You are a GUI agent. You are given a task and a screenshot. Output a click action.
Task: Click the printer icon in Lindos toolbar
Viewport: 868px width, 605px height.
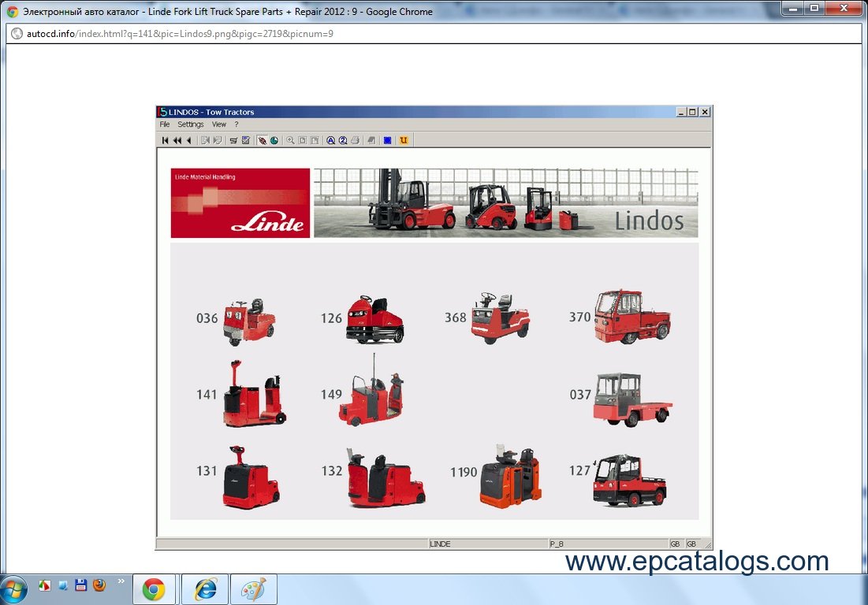[355, 140]
